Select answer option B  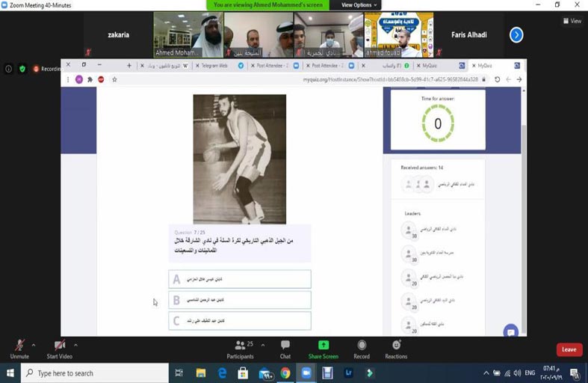point(239,300)
